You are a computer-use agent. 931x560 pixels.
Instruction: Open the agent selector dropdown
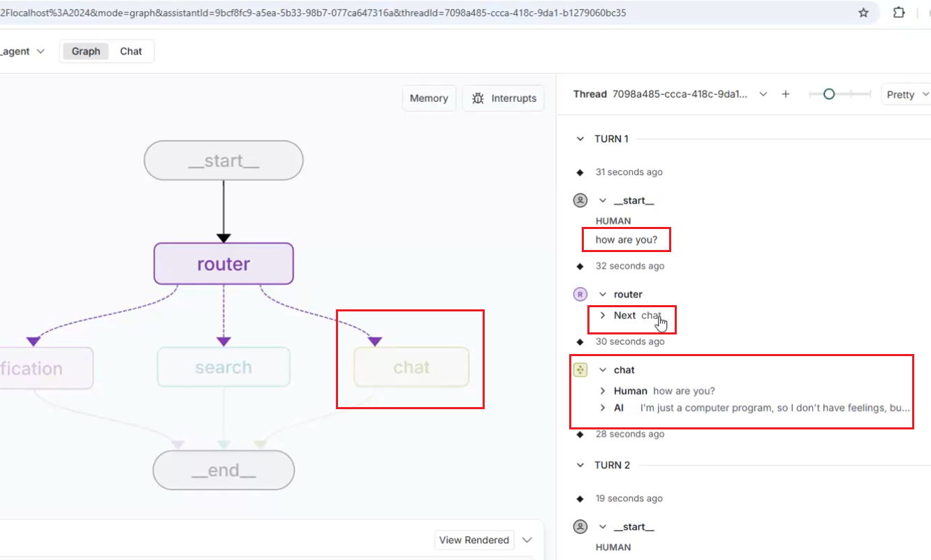(24, 51)
